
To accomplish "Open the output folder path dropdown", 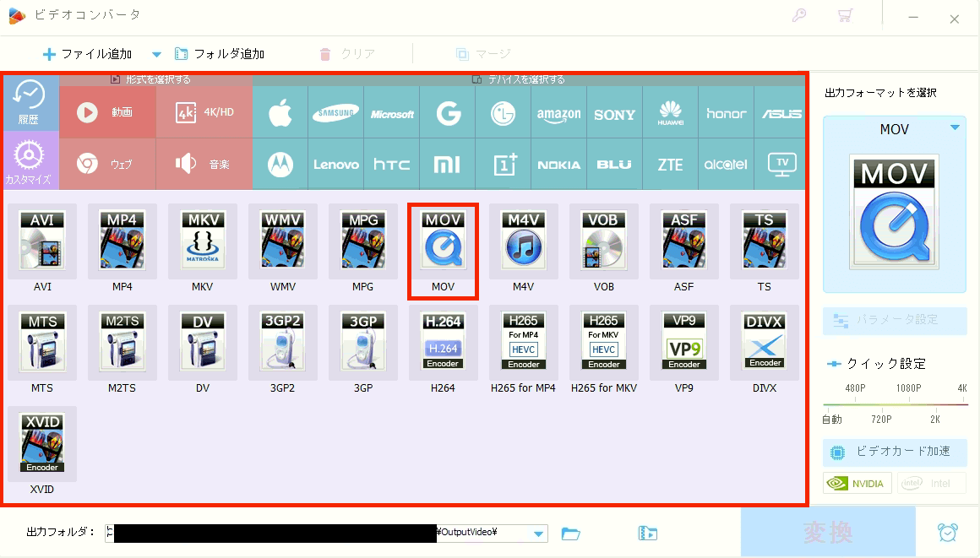I will tap(538, 534).
